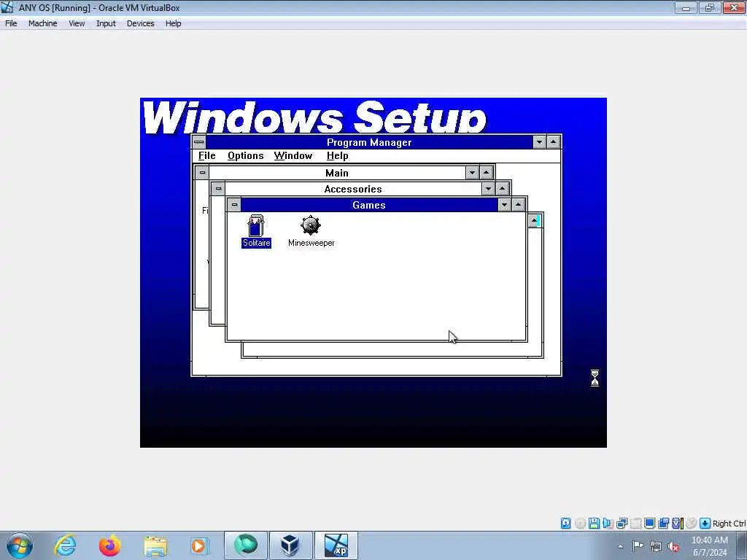
Task: Click the taskbar clock showing 10:40 AM
Action: click(709, 545)
